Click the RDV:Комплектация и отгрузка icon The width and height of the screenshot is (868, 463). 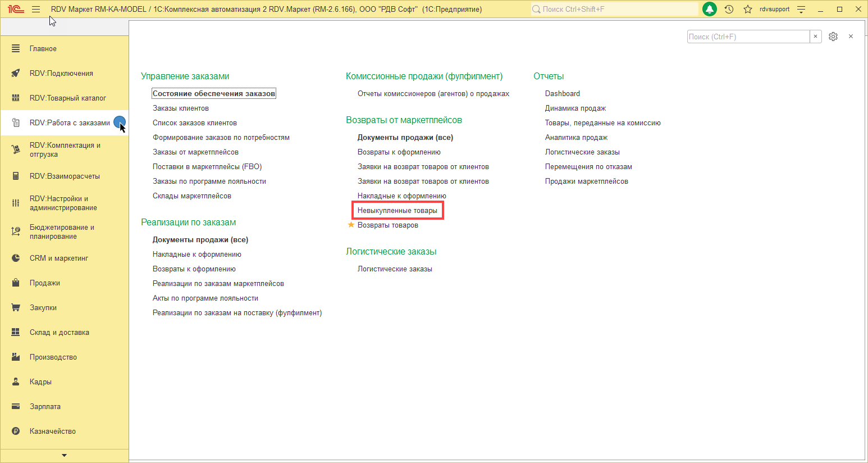tap(16, 149)
